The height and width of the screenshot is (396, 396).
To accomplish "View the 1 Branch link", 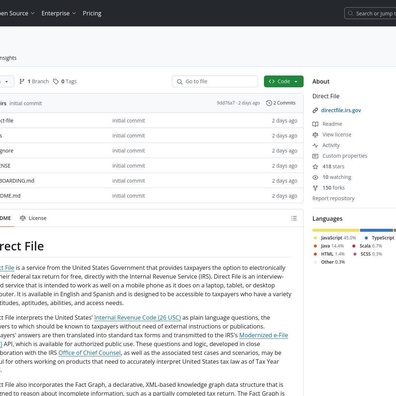I will point(34,81).
